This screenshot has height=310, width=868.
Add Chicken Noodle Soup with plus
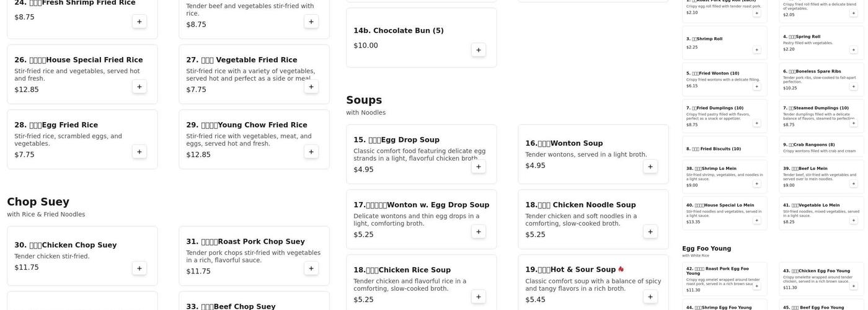pos(650,232)
